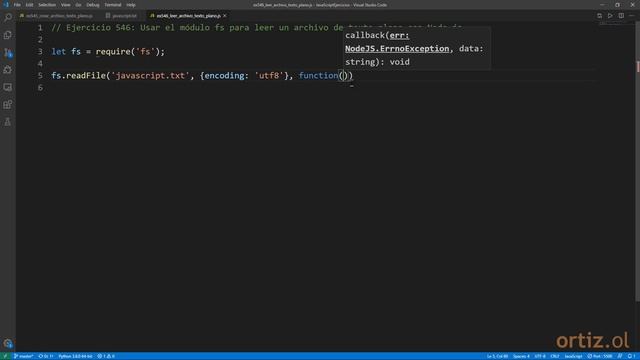Open the errors and warnings status item
Screen dimensions: 640x360
pyautogui.click(x=106, y=356)
